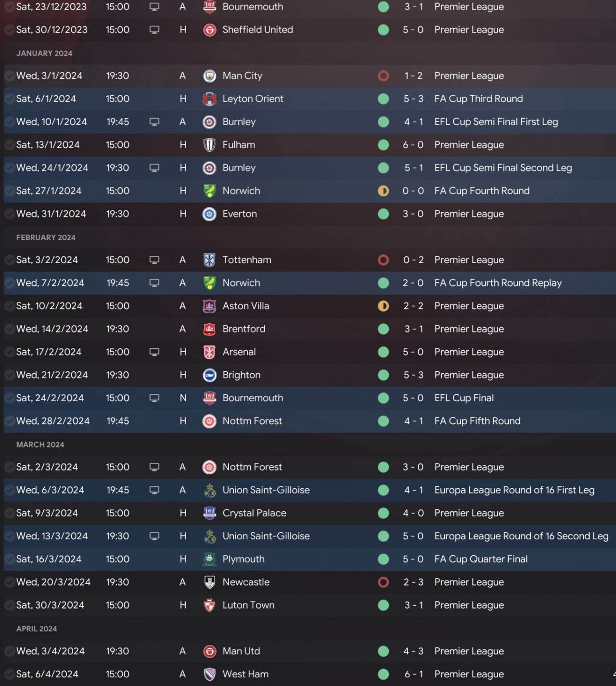This screenshot has height=686, width=616.
Task: Click the Tottenham club badge
Action: [x=209, y=260]
